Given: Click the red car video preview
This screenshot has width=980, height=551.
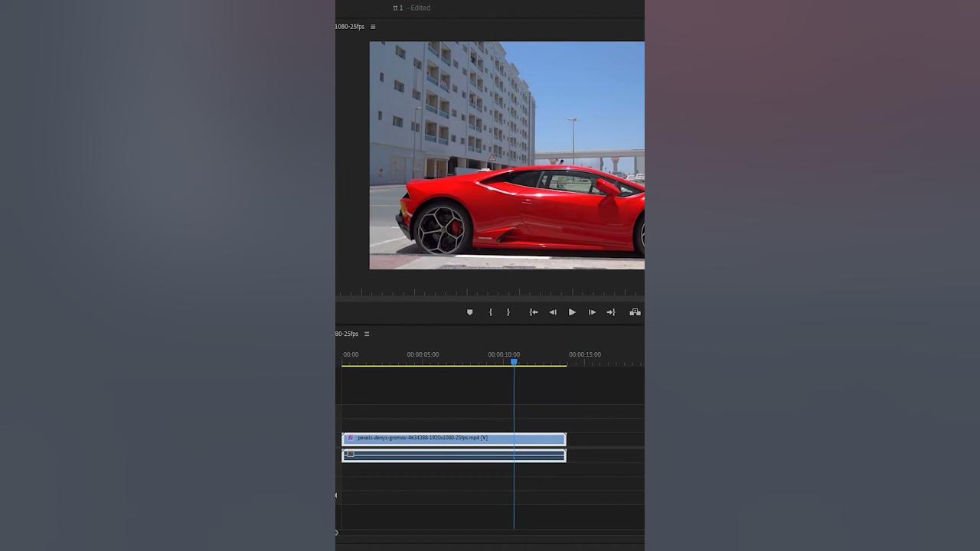Looking at the screenshot, I should (x=507, y=155).
